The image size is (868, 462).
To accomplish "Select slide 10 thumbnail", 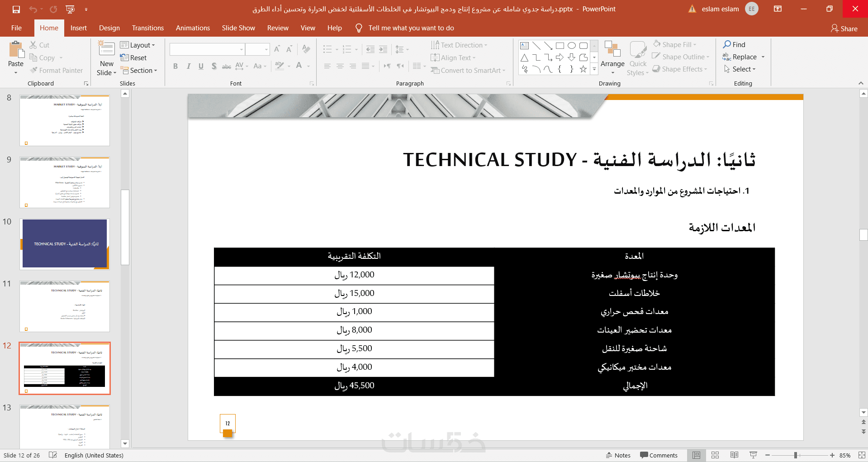I will pos(65,244).
